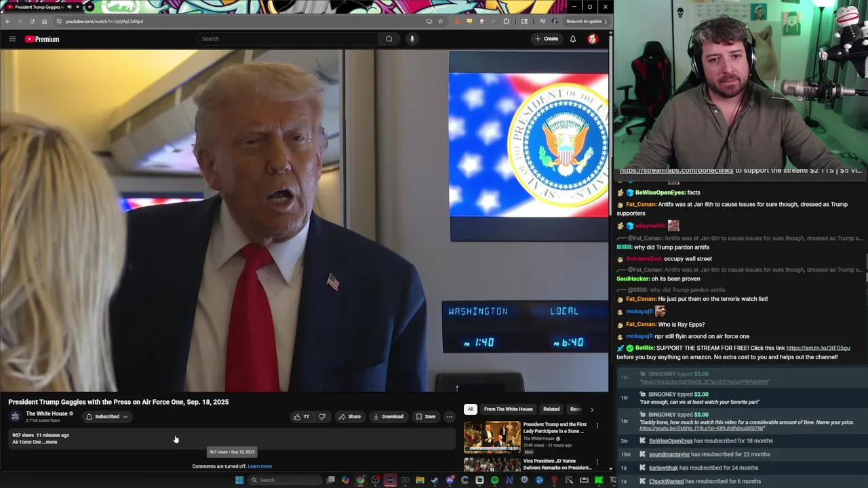Open the browser extensions puzzle icon

[506, 21]
